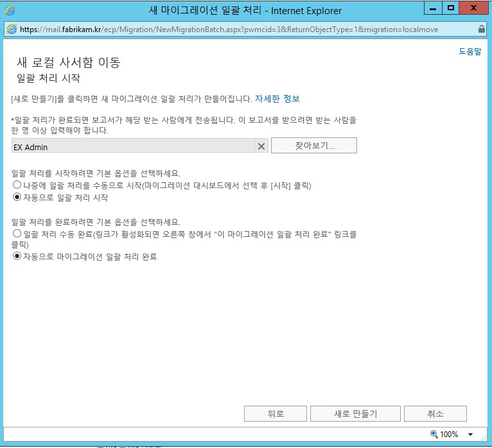Click the address bar URL text
The height and width of the screenshot is (448, 492).
point(229,30)
